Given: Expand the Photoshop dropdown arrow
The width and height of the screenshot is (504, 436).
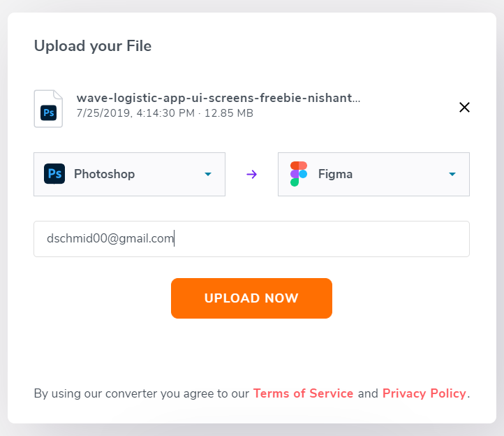Looking at the screenshot, I should coord(208,174).
